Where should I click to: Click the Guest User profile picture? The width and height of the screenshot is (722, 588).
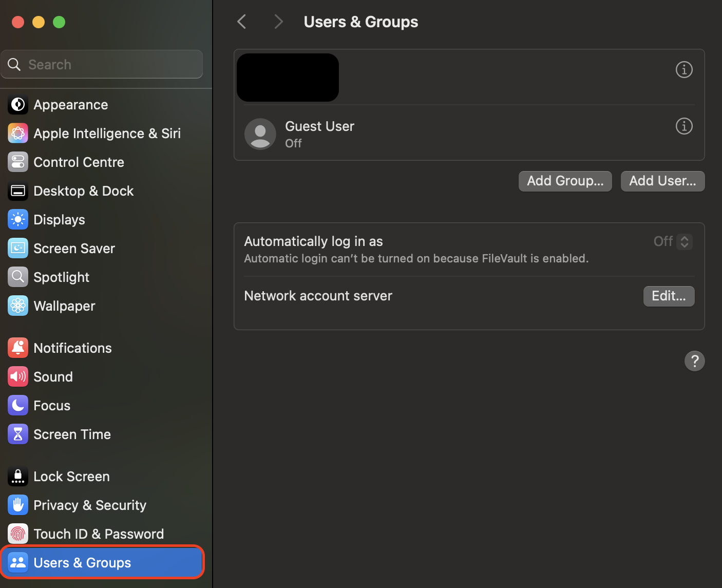pos(260,134)
